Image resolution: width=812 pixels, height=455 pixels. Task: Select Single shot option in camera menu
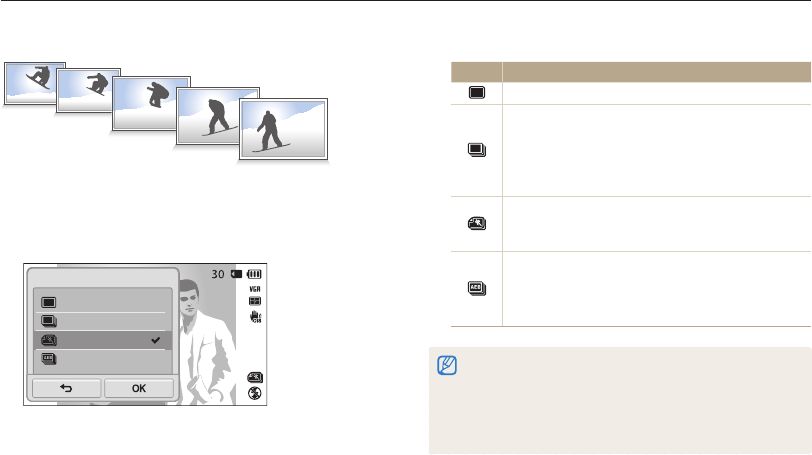103,302
